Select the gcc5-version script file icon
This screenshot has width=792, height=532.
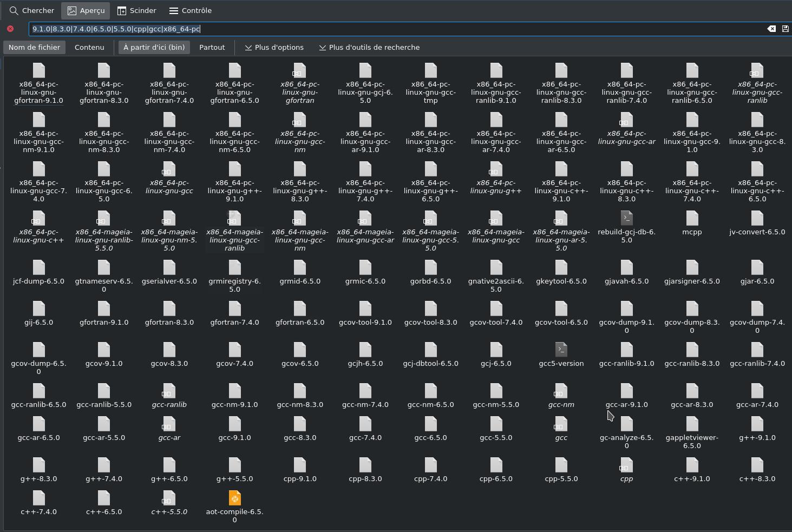point(561,350)
